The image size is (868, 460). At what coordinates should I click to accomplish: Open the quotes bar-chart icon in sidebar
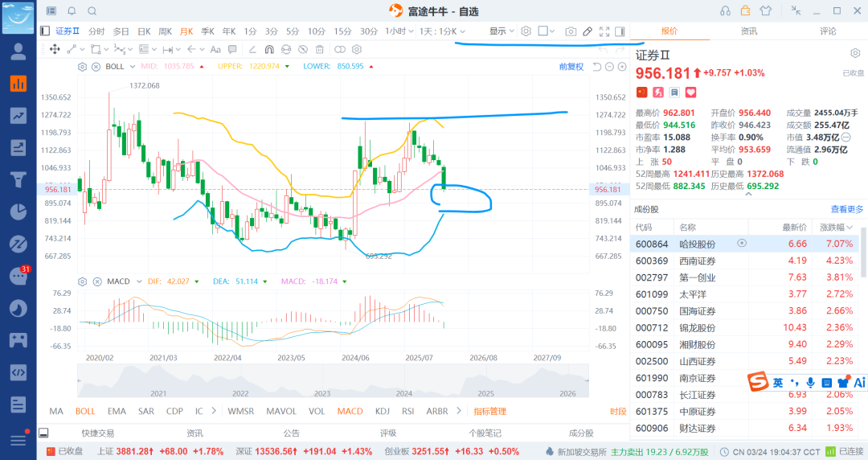coord(18,84)
